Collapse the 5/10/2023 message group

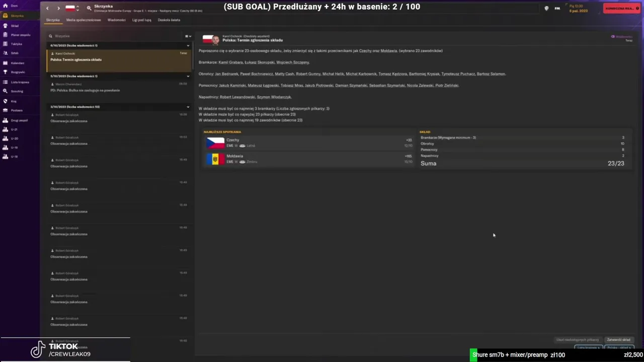click(188, 76)
